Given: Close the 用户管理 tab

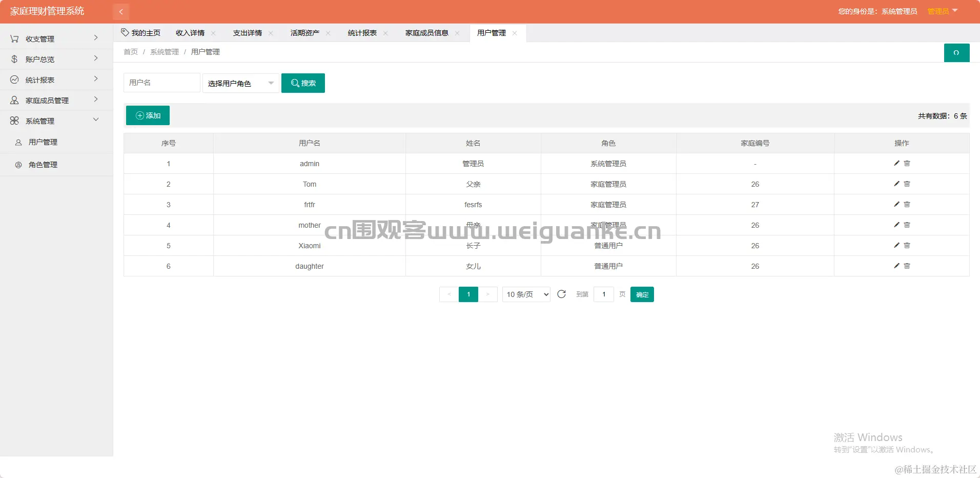Looking at the screenshot, I should pos(515,33).
